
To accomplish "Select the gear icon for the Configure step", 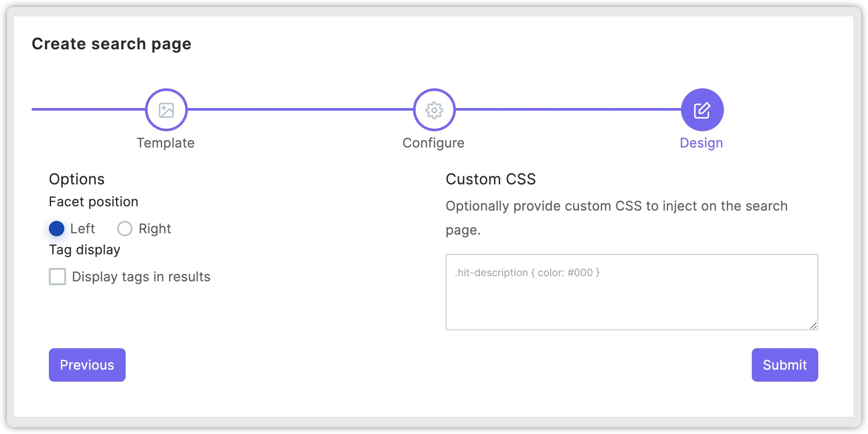I will pyautogui.click(x=434, y=109).
